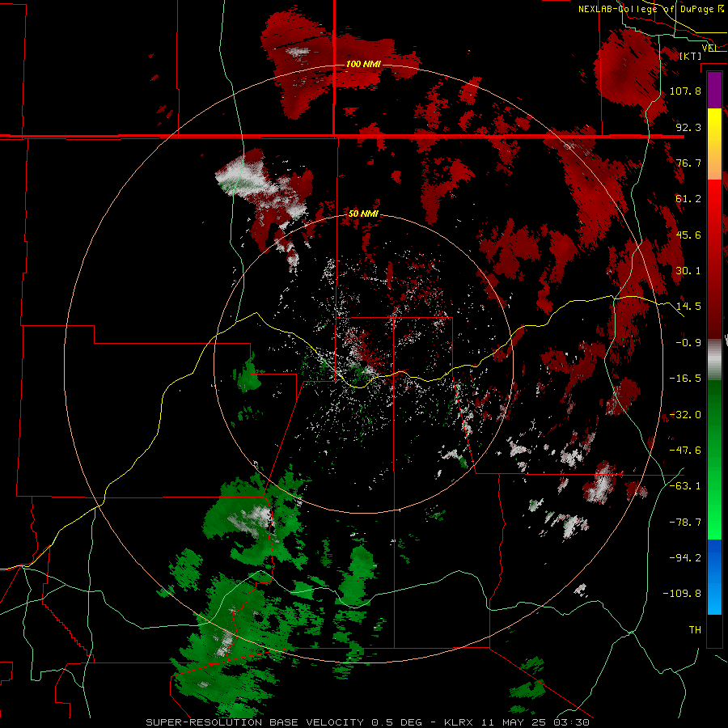Select the -16.5 scale value
This screenshot has height=728, width=728.
685,379
